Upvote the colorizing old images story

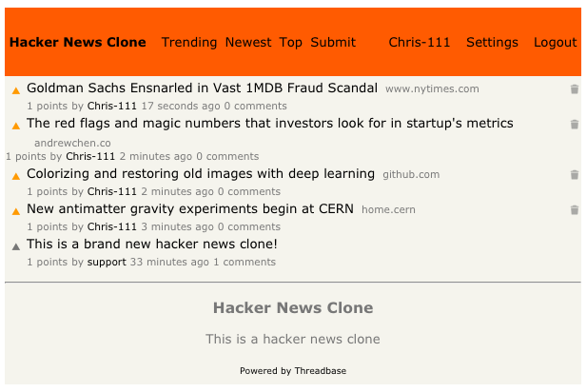click(15, 176)
